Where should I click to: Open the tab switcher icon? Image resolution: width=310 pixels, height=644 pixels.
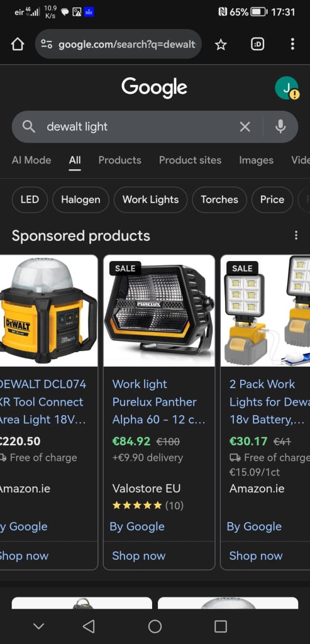click(257, 45)
